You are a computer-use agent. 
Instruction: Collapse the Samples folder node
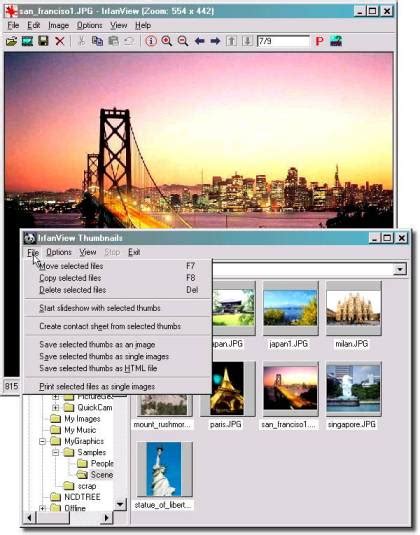pyautogui.click(x=55, y=452)
